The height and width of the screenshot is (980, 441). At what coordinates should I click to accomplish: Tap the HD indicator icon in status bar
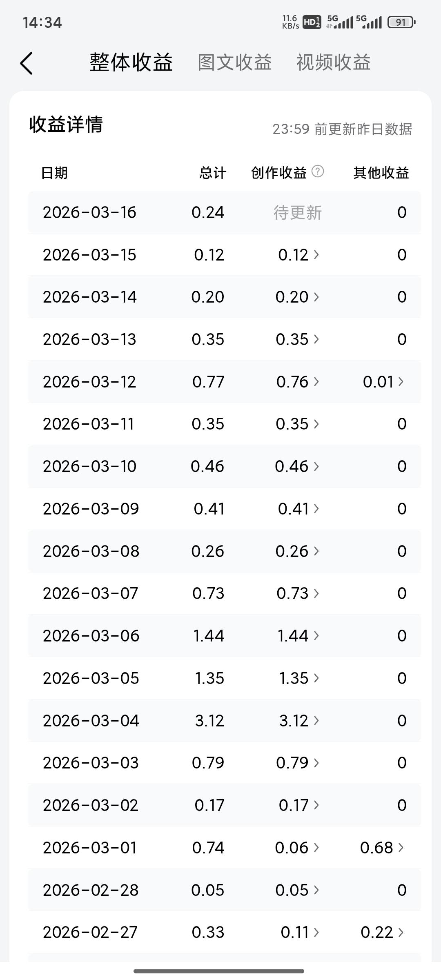coord(312,22)
